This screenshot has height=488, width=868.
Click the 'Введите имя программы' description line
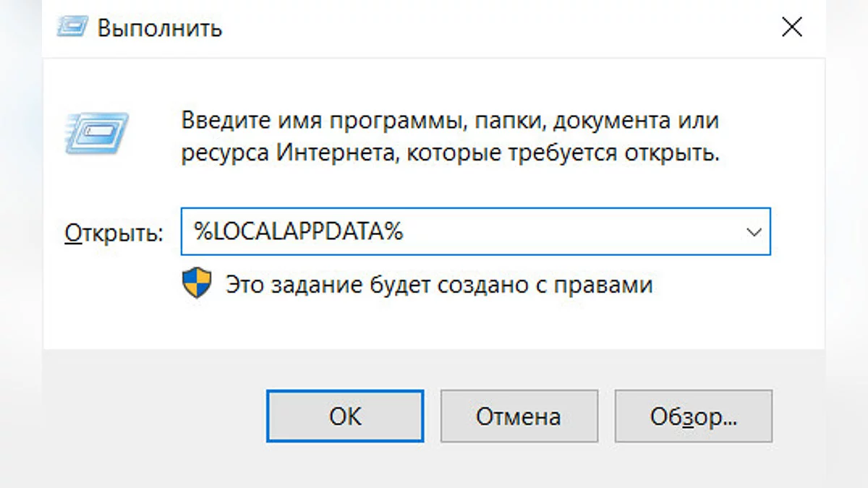click(450, 120)
